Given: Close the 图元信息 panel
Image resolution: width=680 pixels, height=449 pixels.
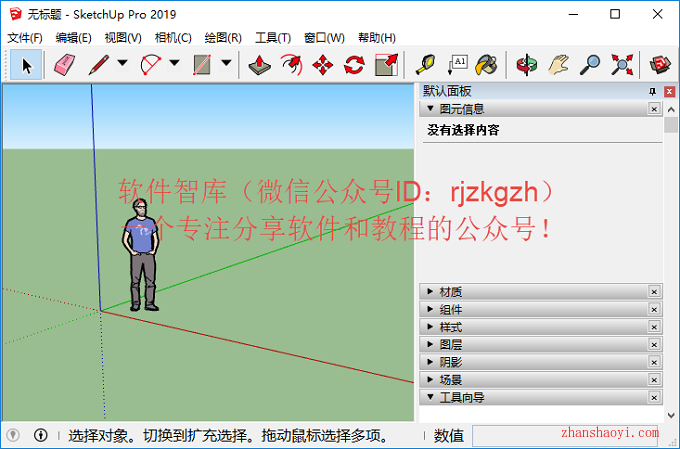Looking at the screenshot, I should pos(654,108).
